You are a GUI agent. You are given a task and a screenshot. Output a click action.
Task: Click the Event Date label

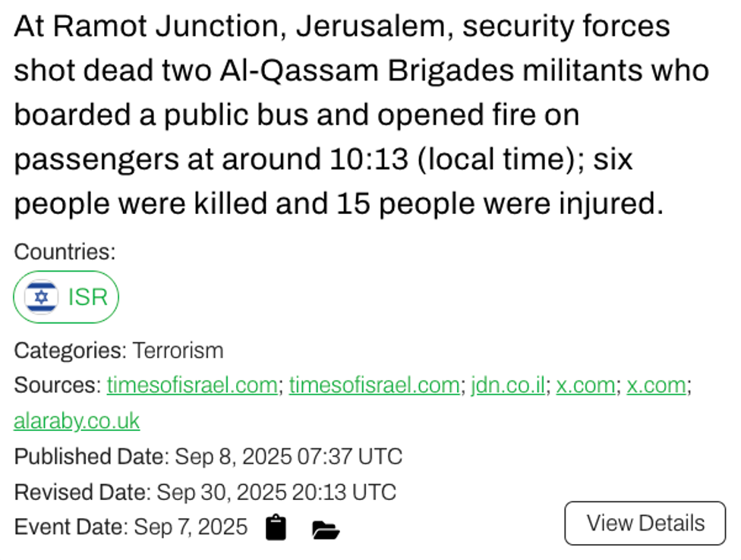pos(71,527)
